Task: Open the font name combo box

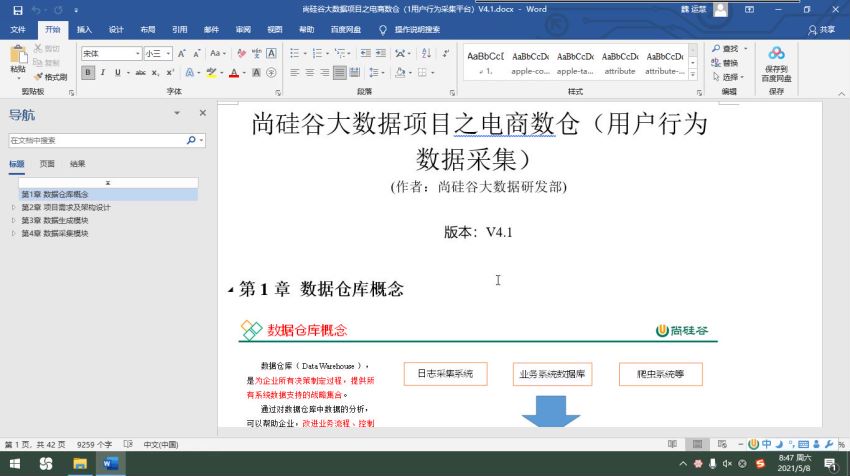Action: point(111,53)
